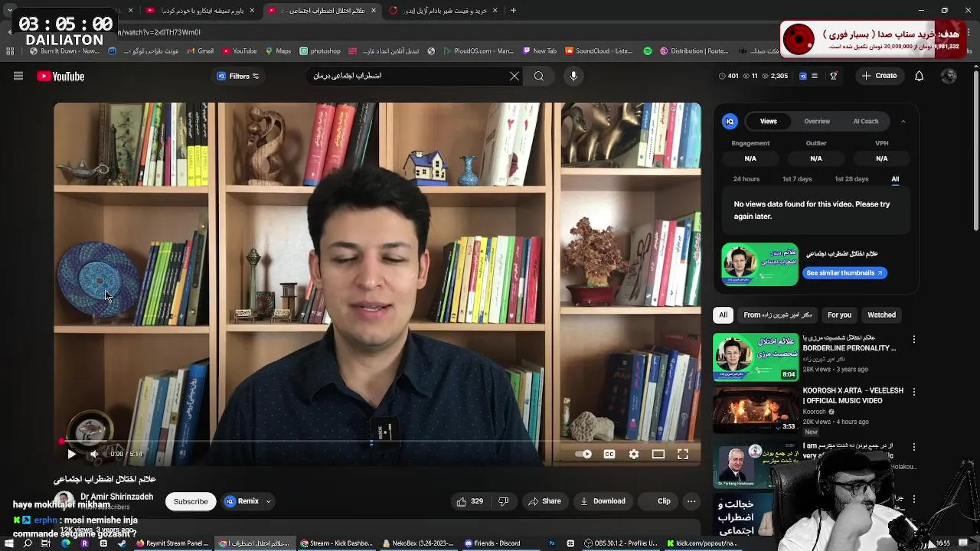Open the KOOROSH X ARTA VELELESH video

pos(756,409)
